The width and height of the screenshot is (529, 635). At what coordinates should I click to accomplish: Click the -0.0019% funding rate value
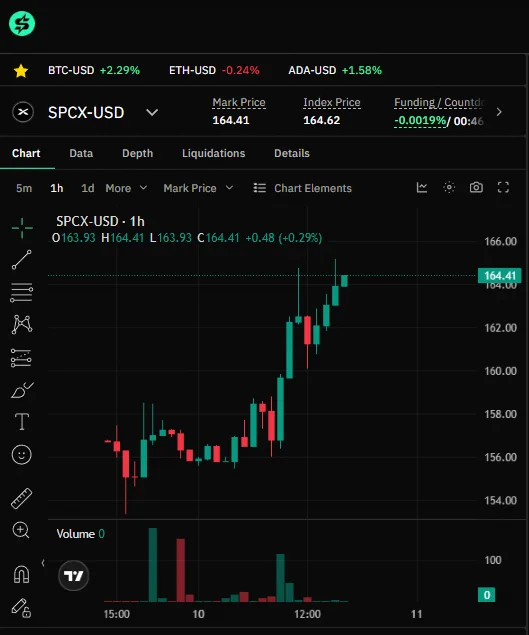pos(420,121)
